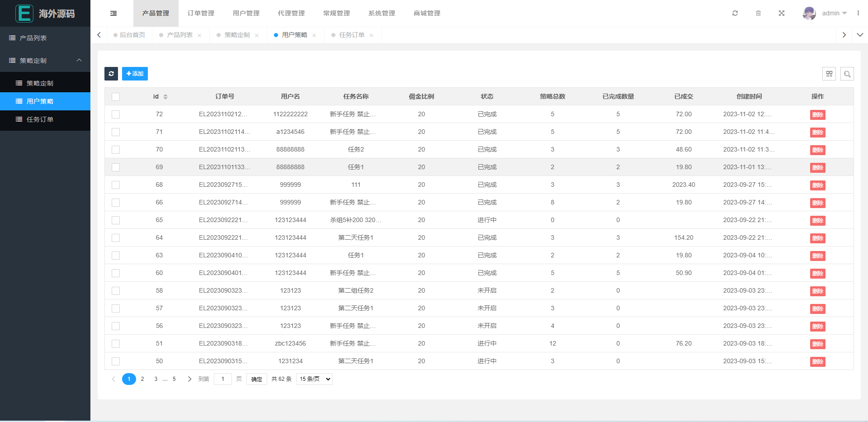Check the select-all checkbox in table header
The height and width of the screenshot is (422, 868).
[116, 96]
